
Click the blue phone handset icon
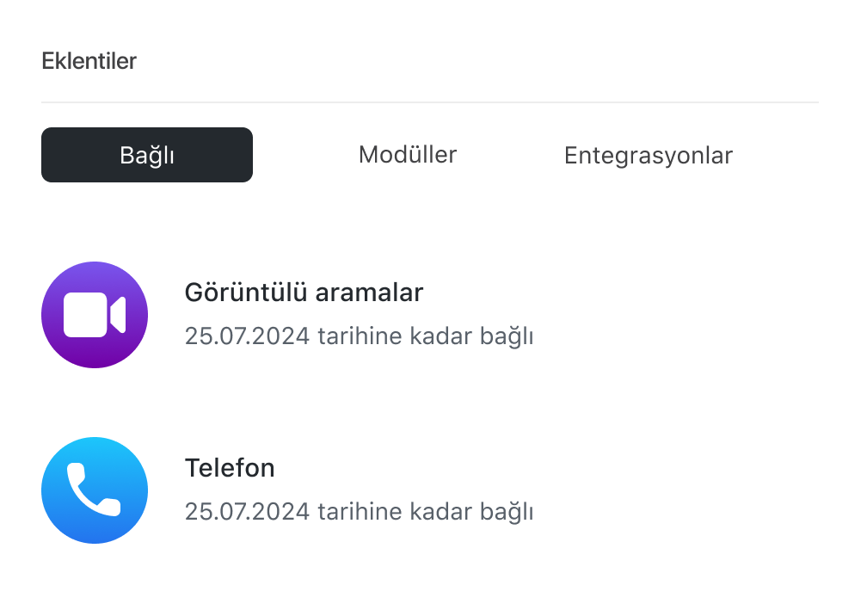coord(95,490)
